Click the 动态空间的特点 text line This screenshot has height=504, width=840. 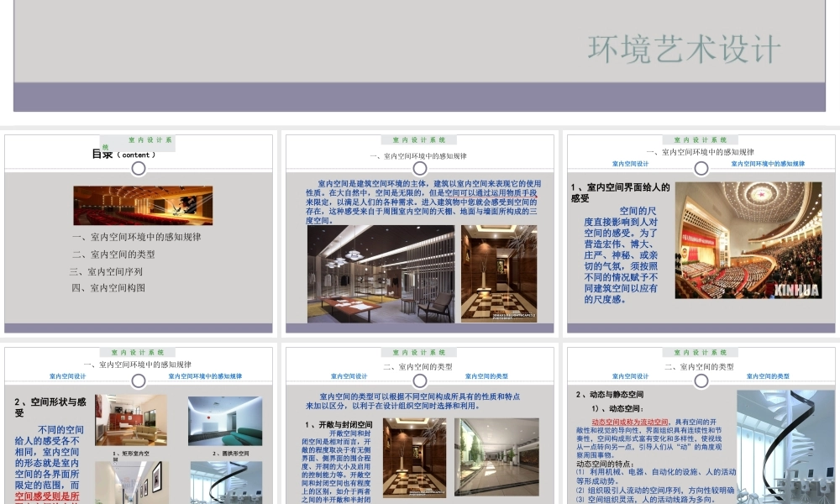click(x=605, y=464)
